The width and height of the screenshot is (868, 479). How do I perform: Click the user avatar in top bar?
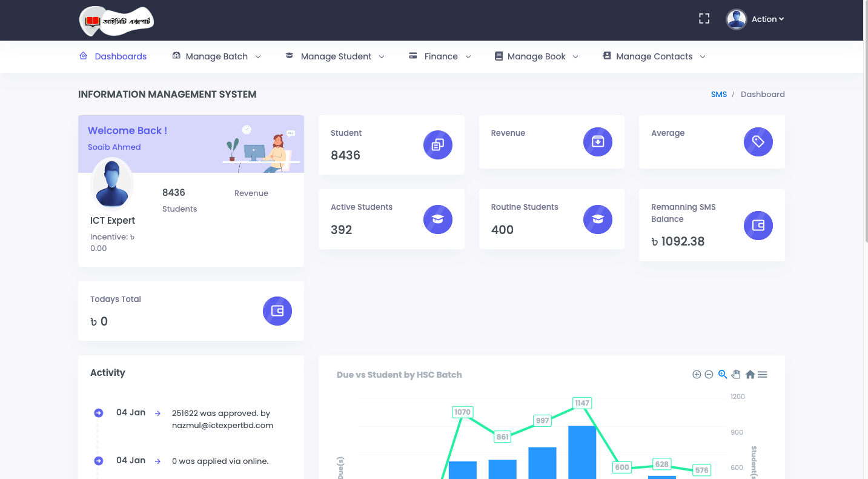[736, 19]
